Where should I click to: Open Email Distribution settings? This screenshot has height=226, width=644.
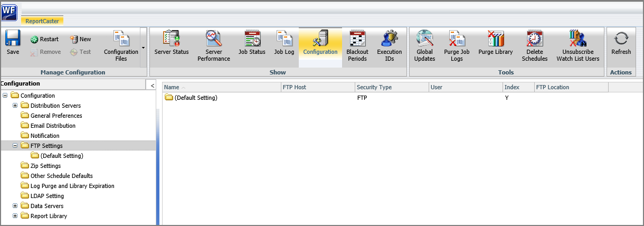48,126
